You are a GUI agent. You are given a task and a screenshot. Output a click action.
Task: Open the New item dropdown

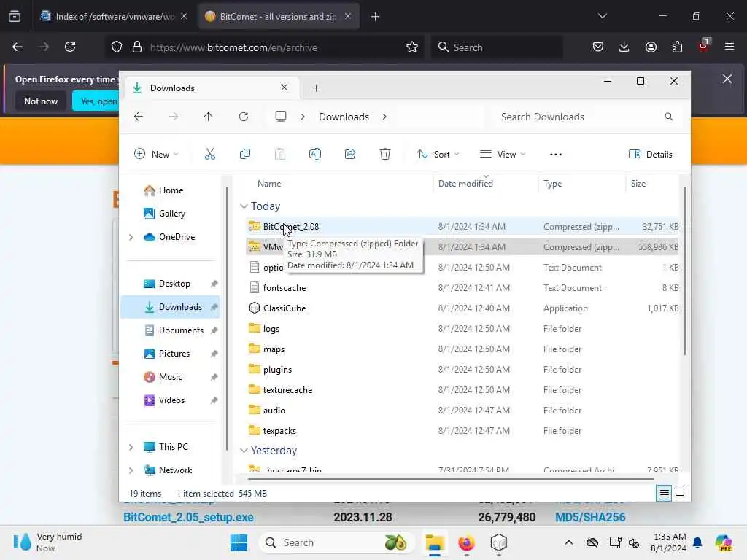[156, 155]
